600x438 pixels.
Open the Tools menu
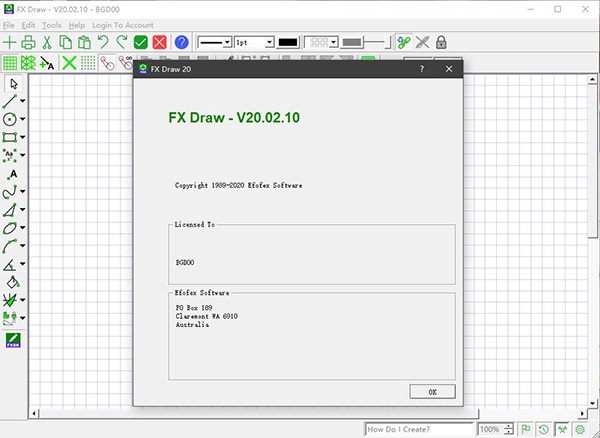(x=52, y=25)
